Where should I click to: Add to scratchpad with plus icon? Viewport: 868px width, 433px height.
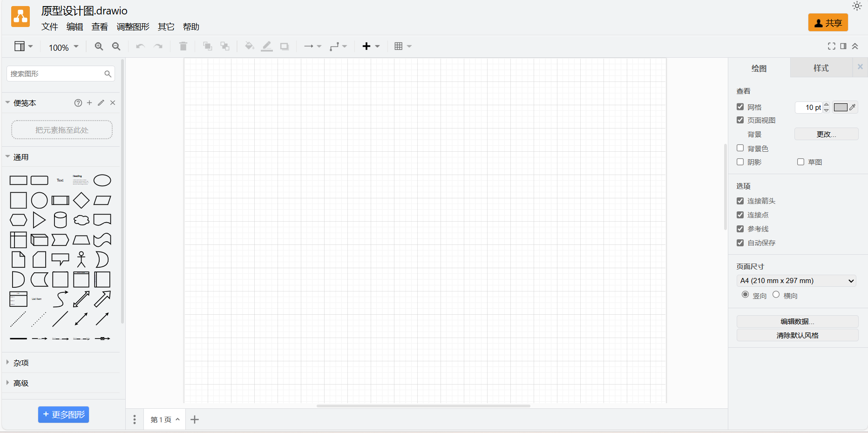click(89, 103)
